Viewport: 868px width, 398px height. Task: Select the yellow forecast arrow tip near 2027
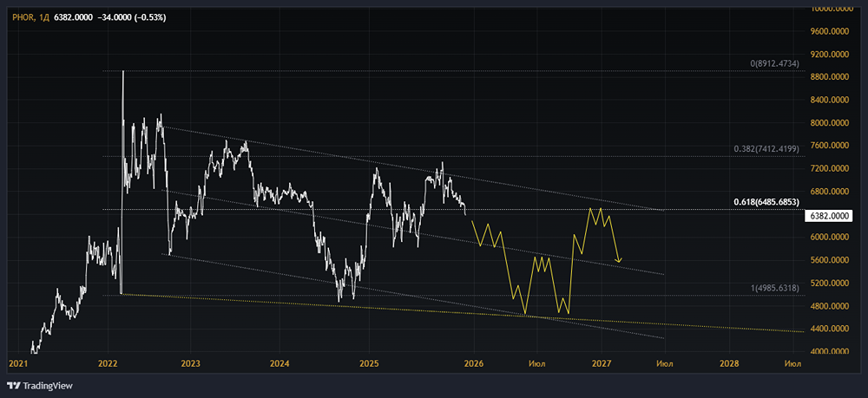coord(619,260)
